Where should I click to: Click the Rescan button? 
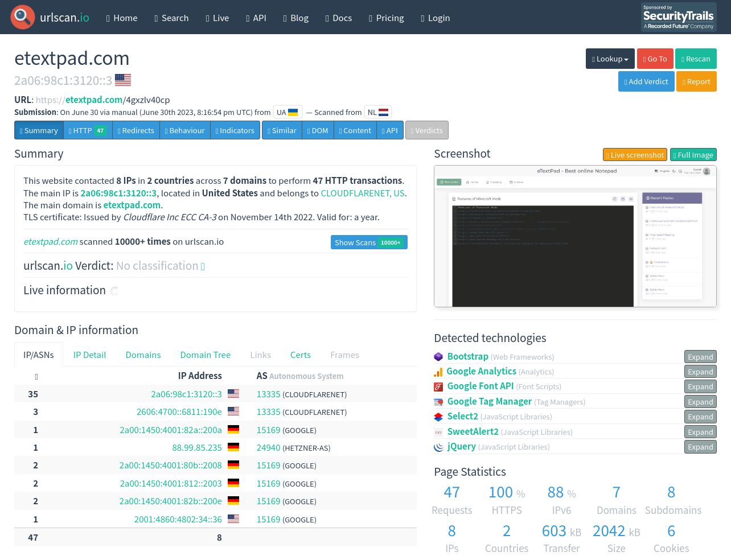pos(696,59)
